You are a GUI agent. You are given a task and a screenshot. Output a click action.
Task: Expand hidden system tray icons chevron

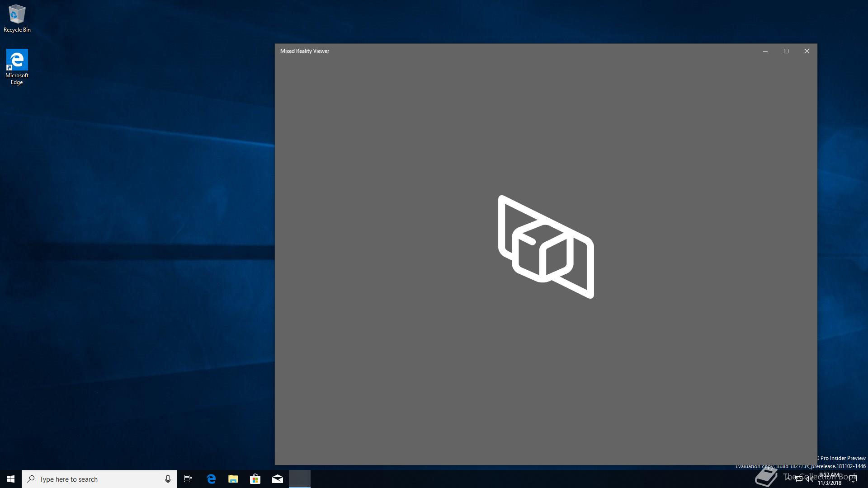click(x=788, y=479)
